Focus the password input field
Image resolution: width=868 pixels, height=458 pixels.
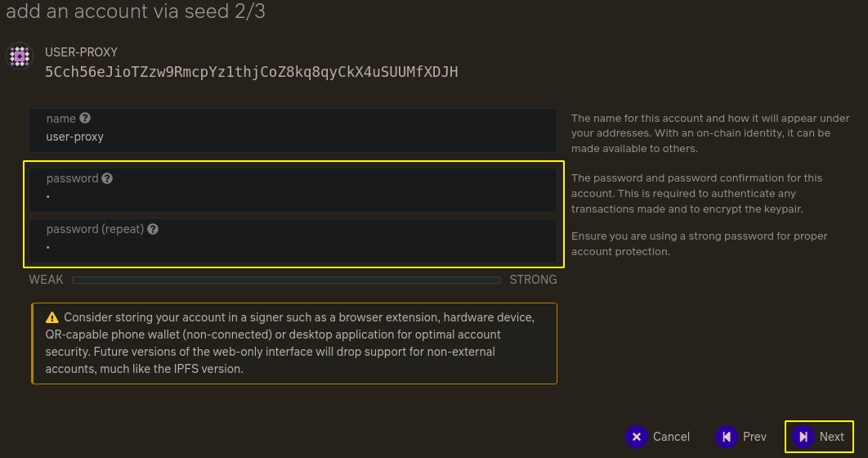(x=293, y=190)
